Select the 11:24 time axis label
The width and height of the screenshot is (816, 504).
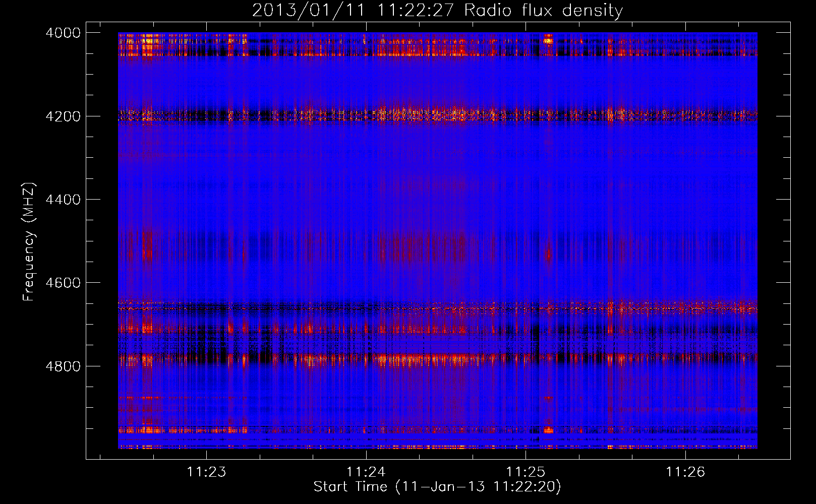[366, 472]
